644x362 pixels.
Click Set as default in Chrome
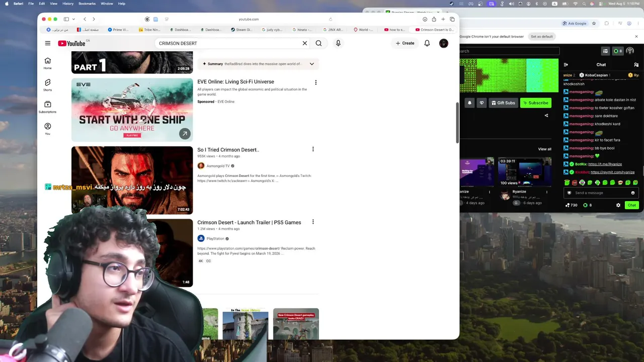[x=542, y=36]
